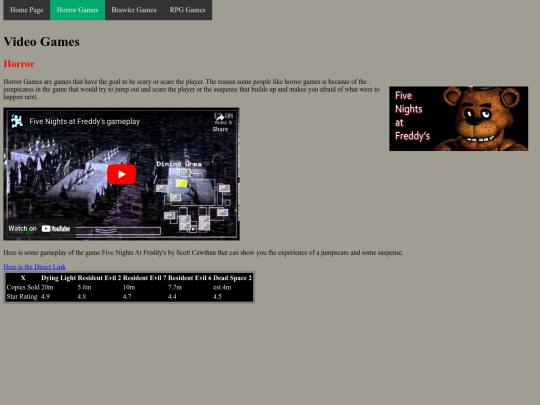The height and width of the screenshot is (405, 540).
Task: Click the Five Nights at Freddy's banner image
Action: coord(458,118)
